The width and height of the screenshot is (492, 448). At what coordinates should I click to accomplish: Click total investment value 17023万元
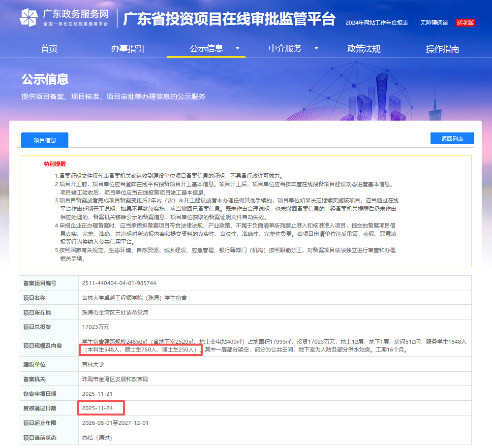tap(96, 327)
